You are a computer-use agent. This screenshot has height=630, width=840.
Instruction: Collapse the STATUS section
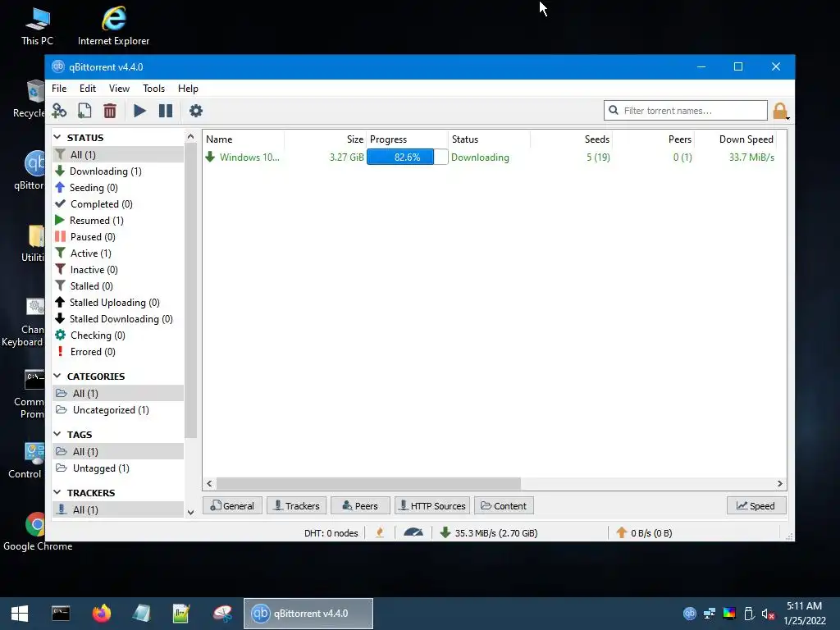(x=58, y=138)
